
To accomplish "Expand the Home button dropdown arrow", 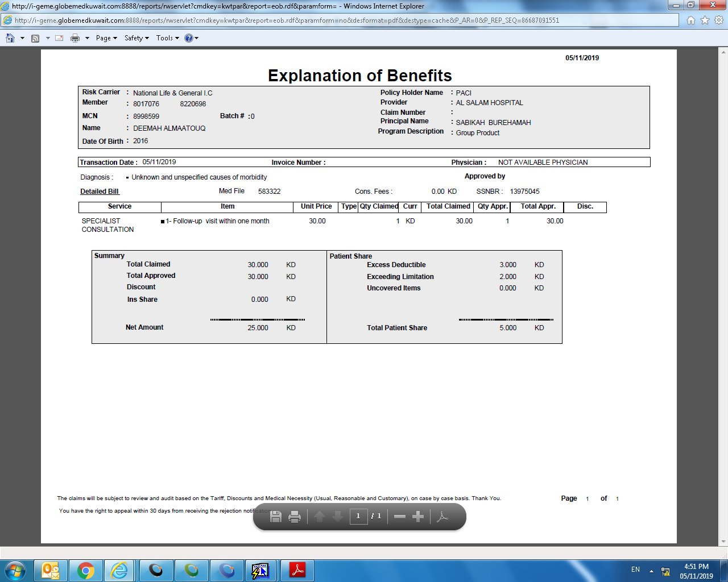I will (22, 38).
